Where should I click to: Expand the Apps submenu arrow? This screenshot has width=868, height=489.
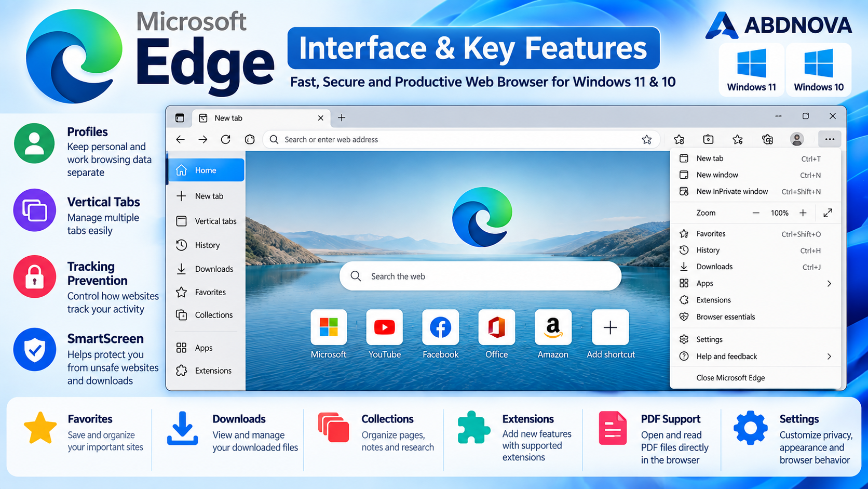coord(829,284)
